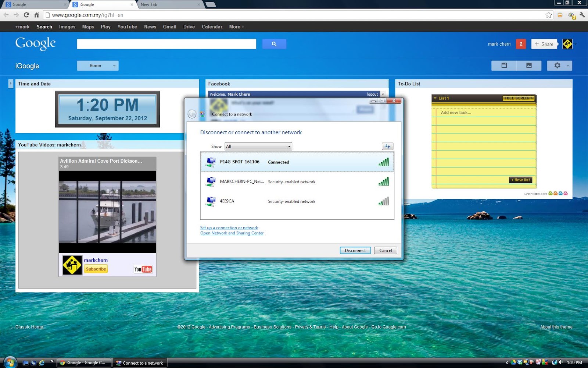
Task: Select the MARKCHERN-PC_Net network
Action: click(x=297, y=182)
